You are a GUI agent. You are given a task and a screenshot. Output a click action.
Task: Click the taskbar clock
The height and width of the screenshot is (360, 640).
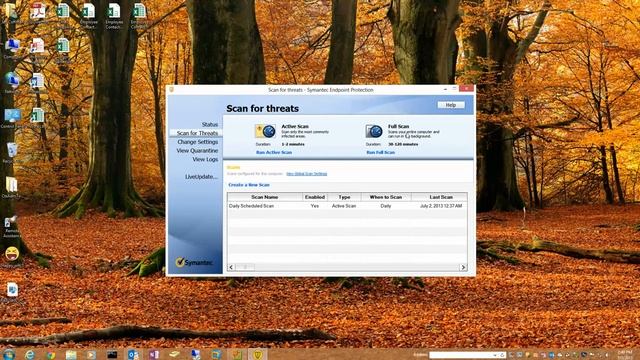[624, 354]
